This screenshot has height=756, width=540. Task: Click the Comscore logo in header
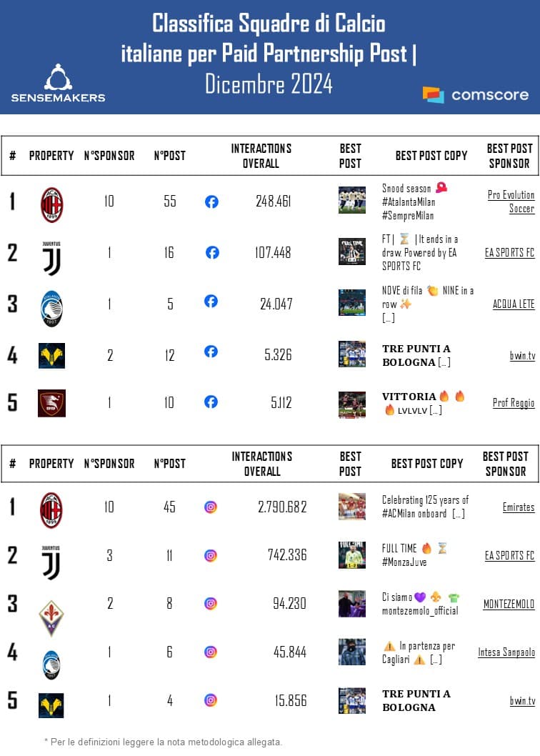tap(476, 95)
